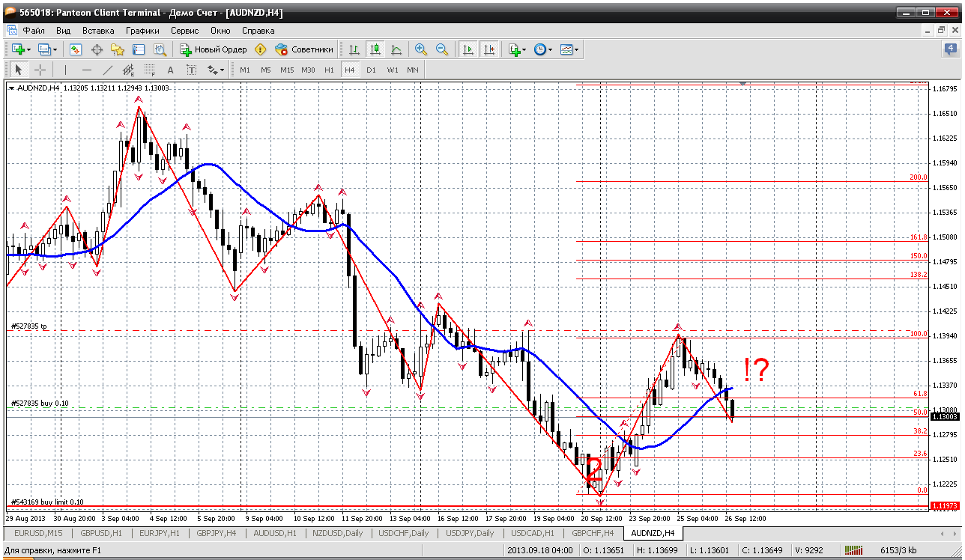Select the vertical line drawing tool
This screenshot has height=560, width=965.
tap(66, 70)
